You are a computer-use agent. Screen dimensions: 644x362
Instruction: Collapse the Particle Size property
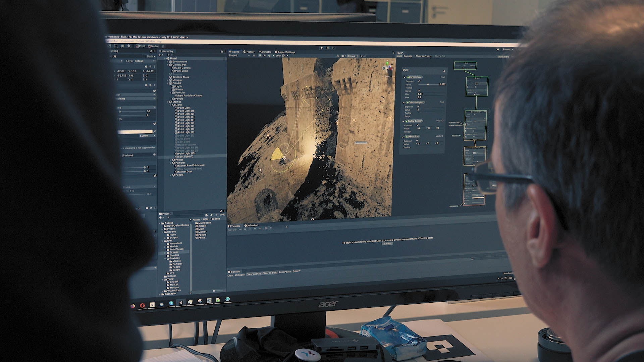(405, 77)
